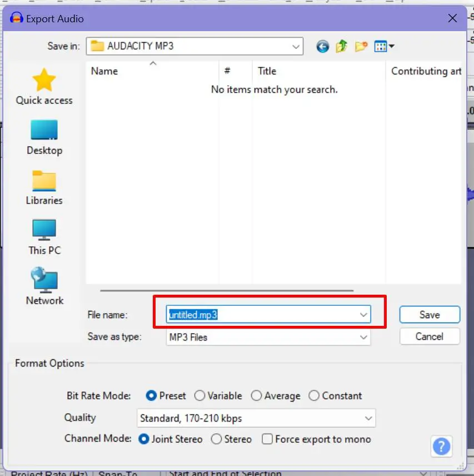This screenshot has width=474, height=476.
Task: Go to Desktop location
Action: tap(44, 137)
